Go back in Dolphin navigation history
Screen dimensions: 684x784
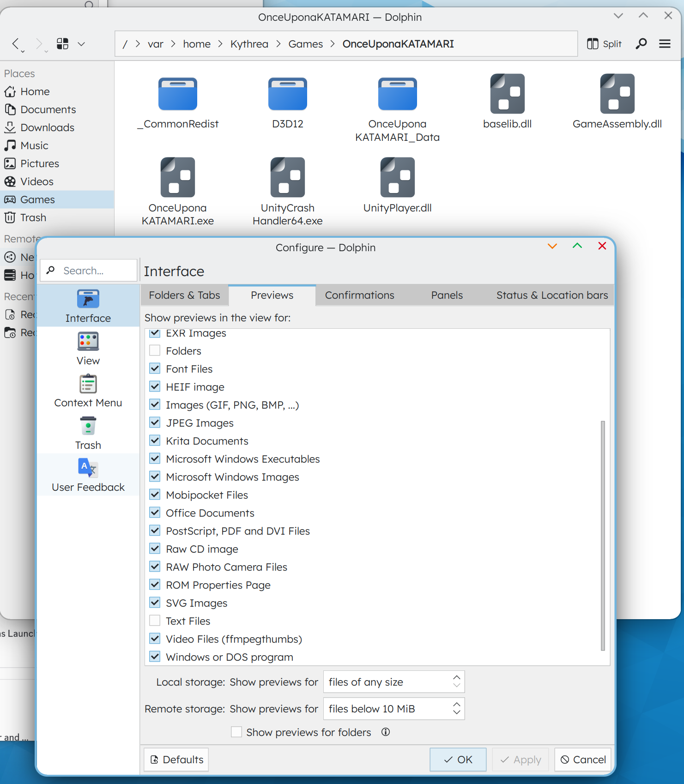(x=16, y=44)
